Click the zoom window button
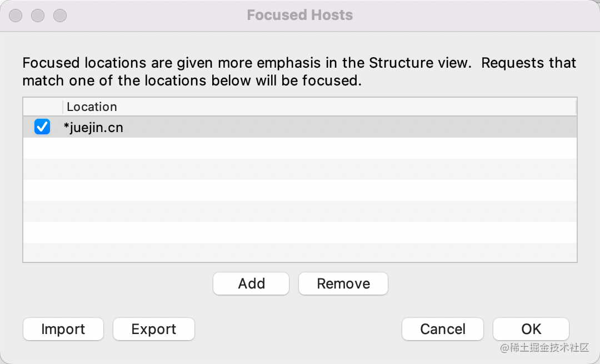Screen dimensions: 600x364 click(x=60, y=16)
